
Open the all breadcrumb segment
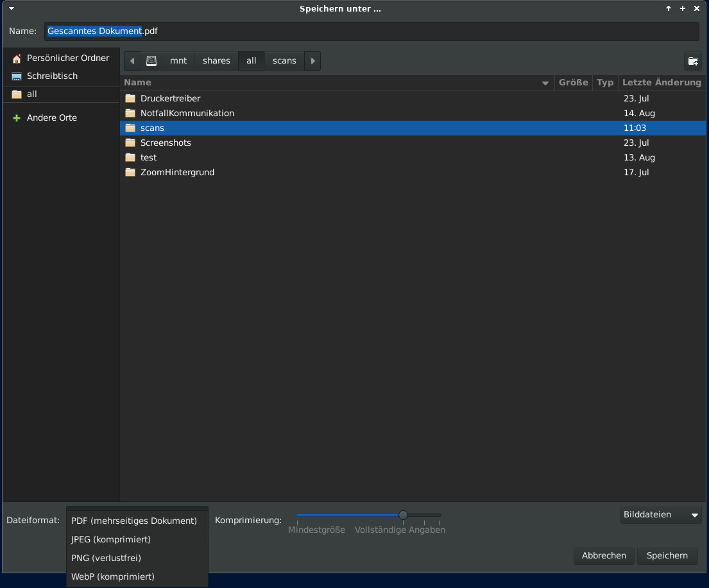251,60
